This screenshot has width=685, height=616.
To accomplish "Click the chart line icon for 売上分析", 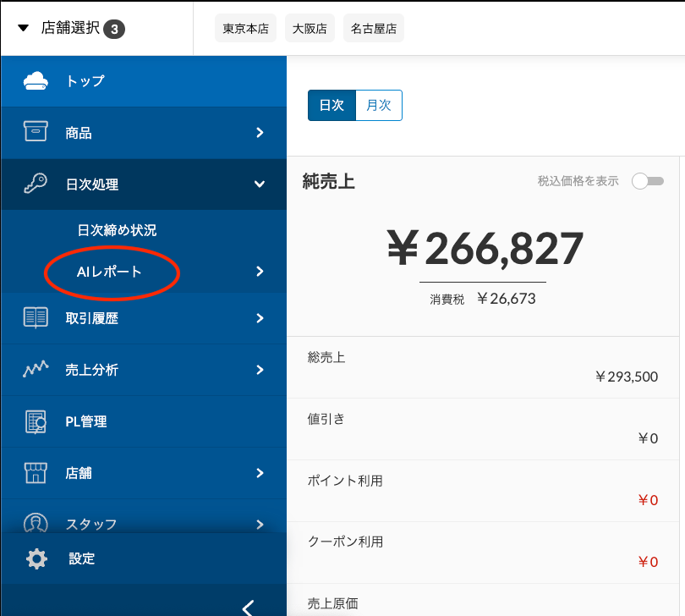I will (36, 369).
